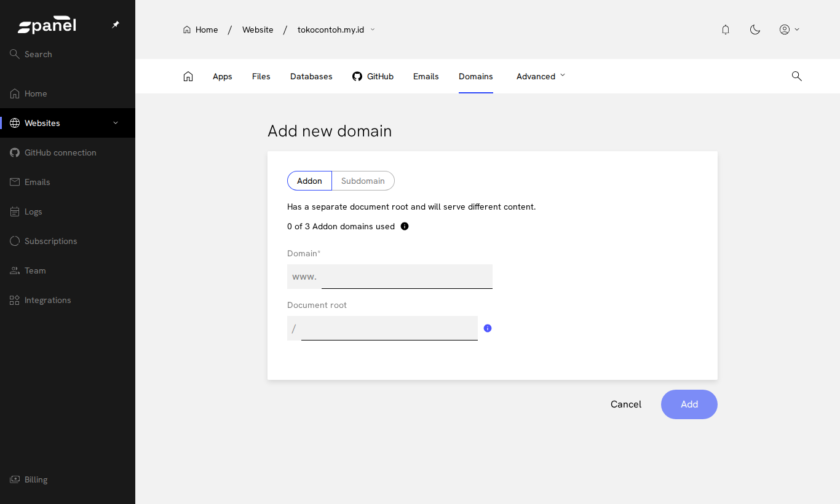Click the home icon in the tab bar

188,76
